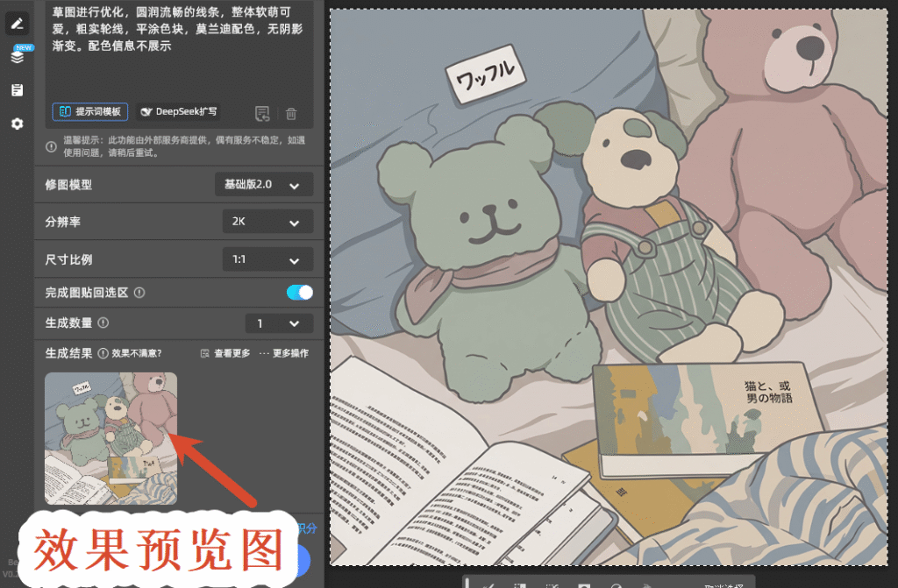This screenshot has width=898, height=588.
Task: Click the 生成结果 heading text
Action: pos(68,353)
